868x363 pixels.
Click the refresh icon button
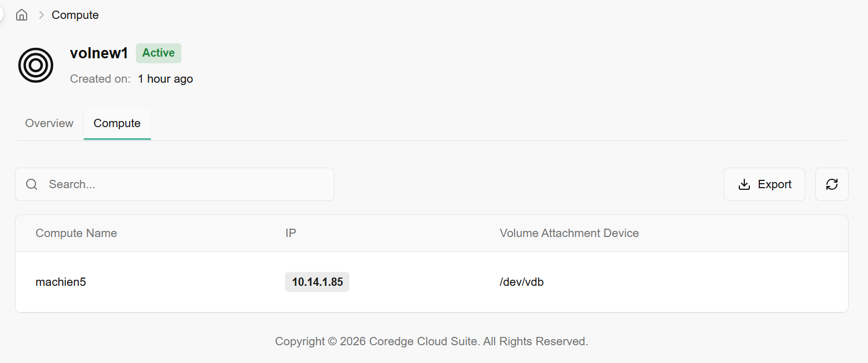point(831,184)
